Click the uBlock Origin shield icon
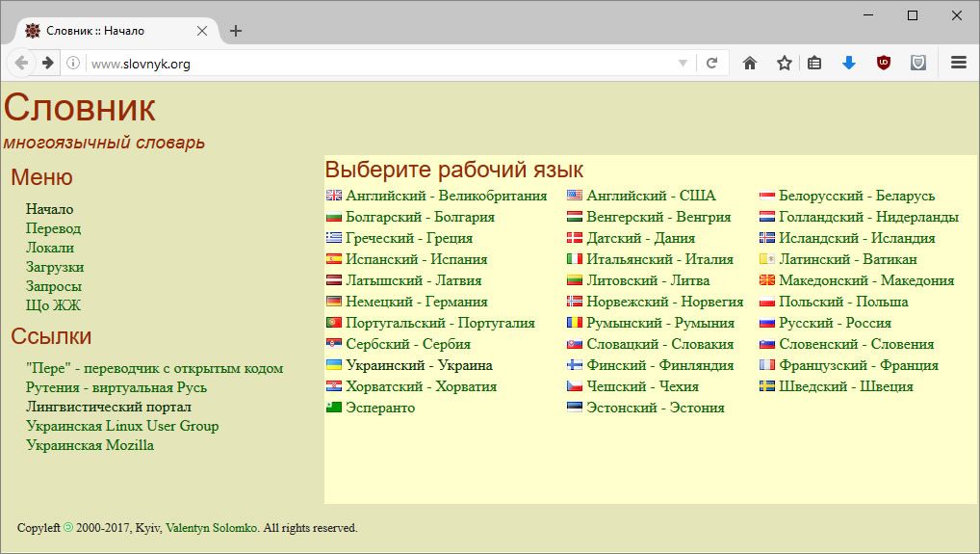This screenshot has width=980, height=554. pos(883,63)
